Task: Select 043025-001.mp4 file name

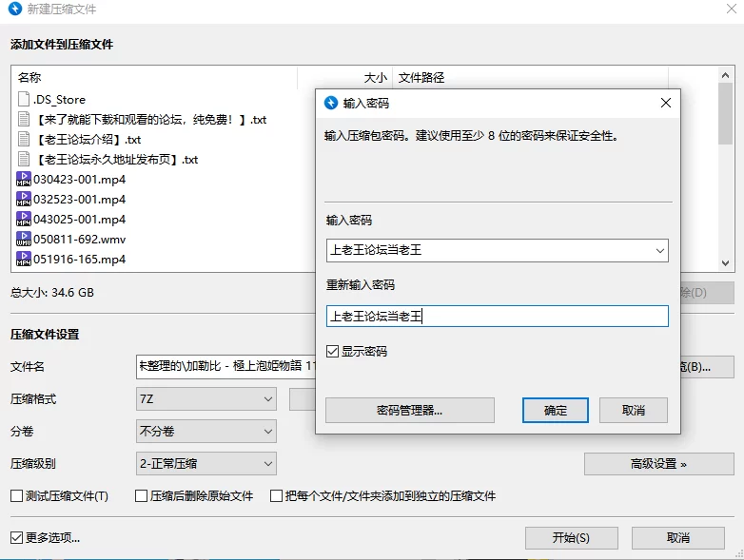Action: [x=79, y=219]
